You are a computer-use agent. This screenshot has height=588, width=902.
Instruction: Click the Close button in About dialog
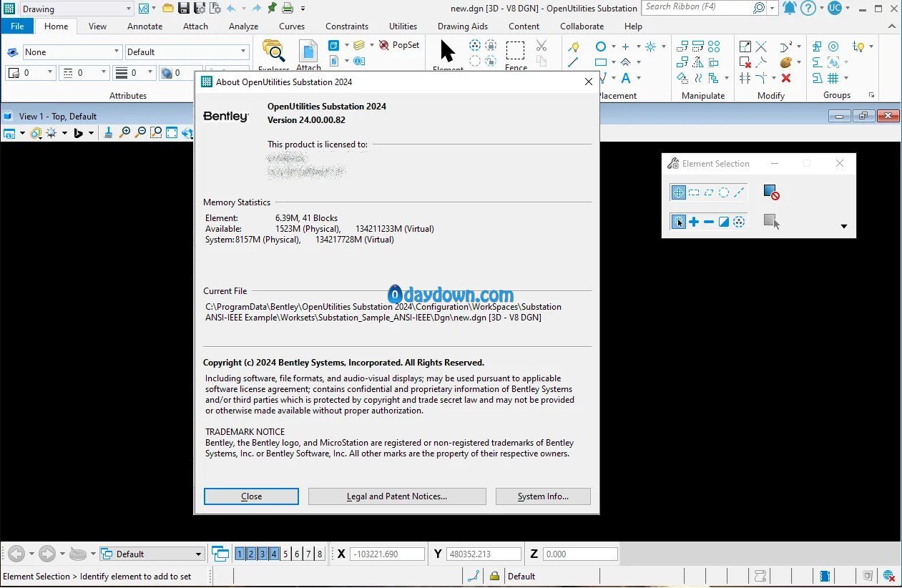coord(251,496)
